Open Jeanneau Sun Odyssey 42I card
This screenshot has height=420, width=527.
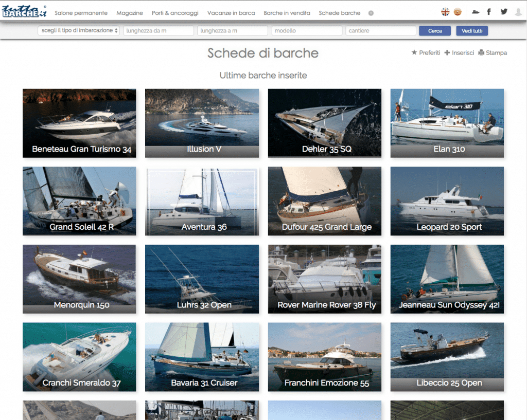pyautogui.click(x=447, y=279)
